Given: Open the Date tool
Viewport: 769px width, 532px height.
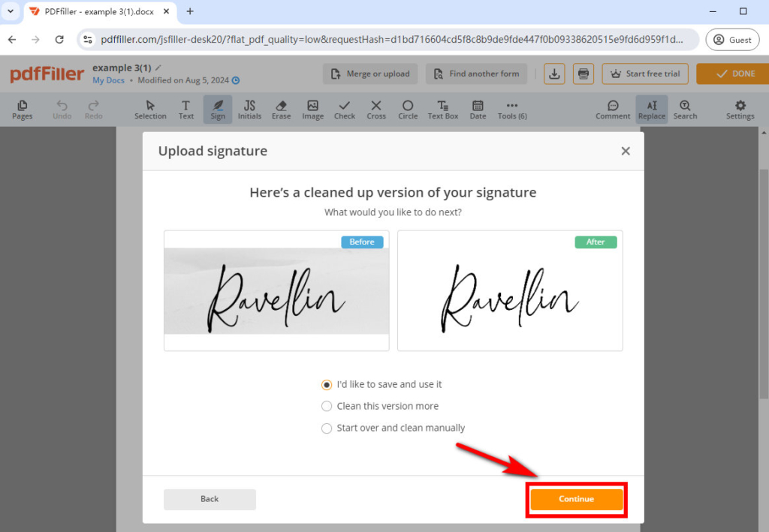Looking at the screenshot, I should click(478, 110).
